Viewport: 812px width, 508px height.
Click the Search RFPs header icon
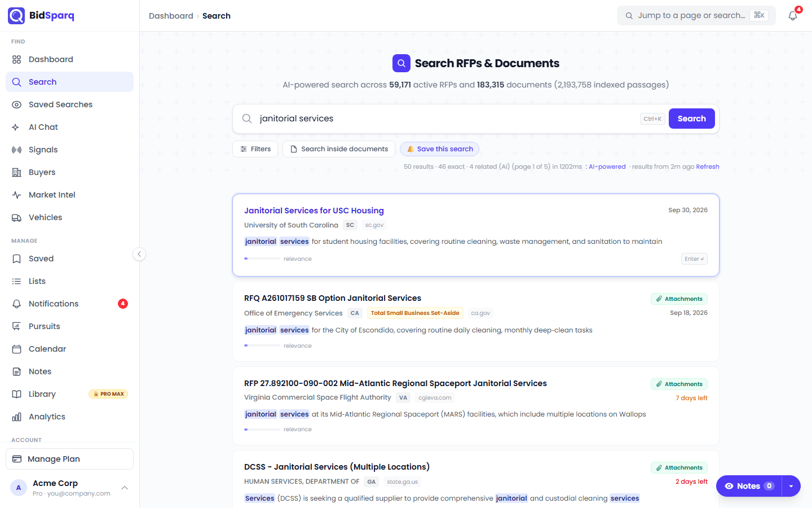point(401,63)
